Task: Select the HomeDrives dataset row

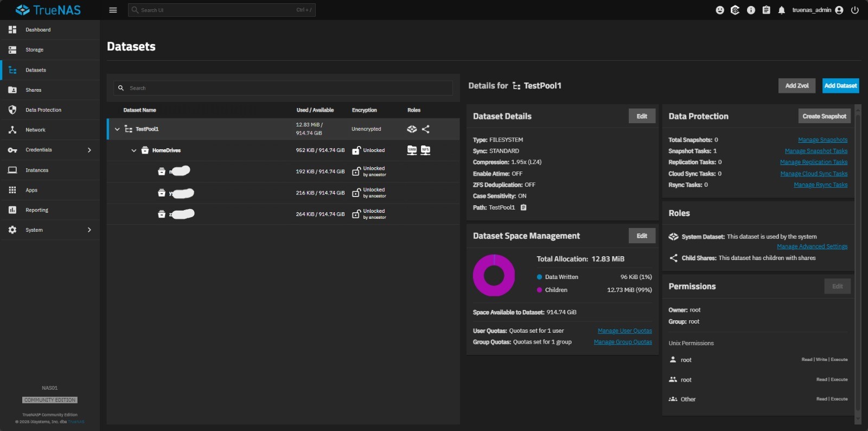Action: [x=283, y=150]
